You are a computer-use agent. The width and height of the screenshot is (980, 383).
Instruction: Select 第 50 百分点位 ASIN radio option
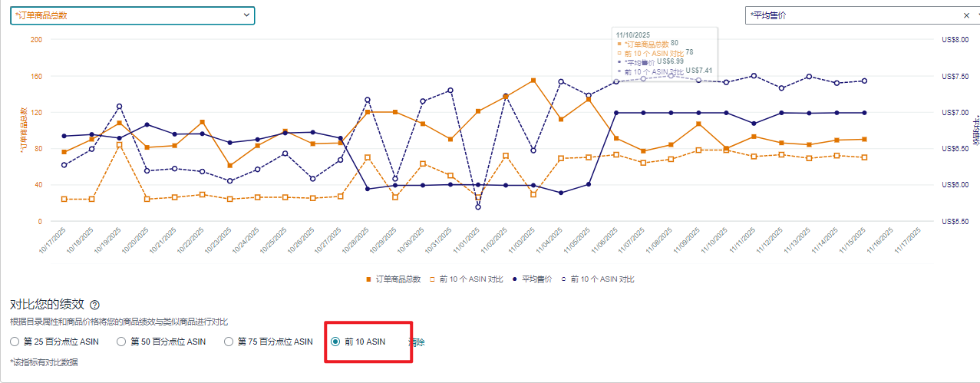[121, 342]
